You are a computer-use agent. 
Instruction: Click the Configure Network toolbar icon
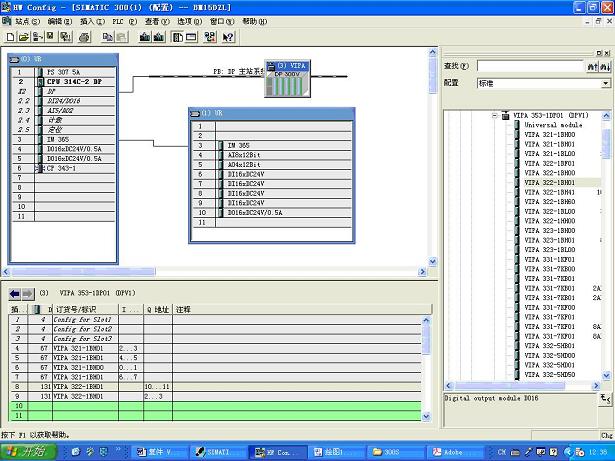point(210,37)
